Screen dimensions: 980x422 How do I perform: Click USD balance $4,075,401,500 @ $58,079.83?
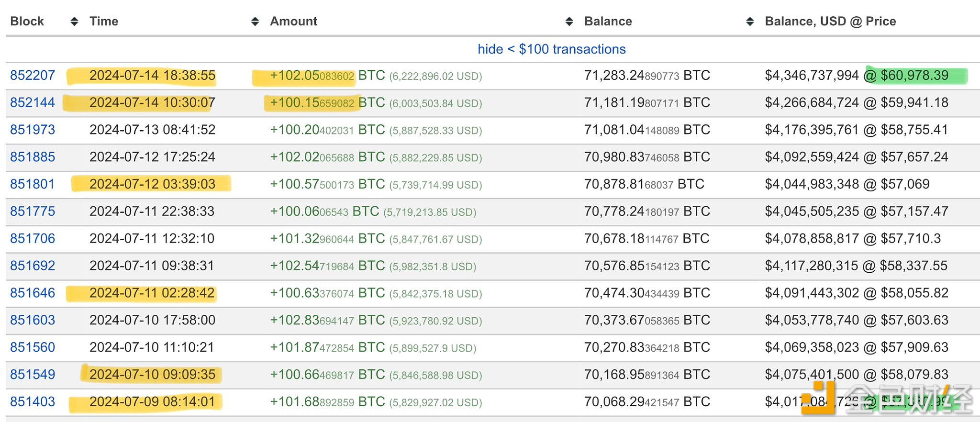857,375
